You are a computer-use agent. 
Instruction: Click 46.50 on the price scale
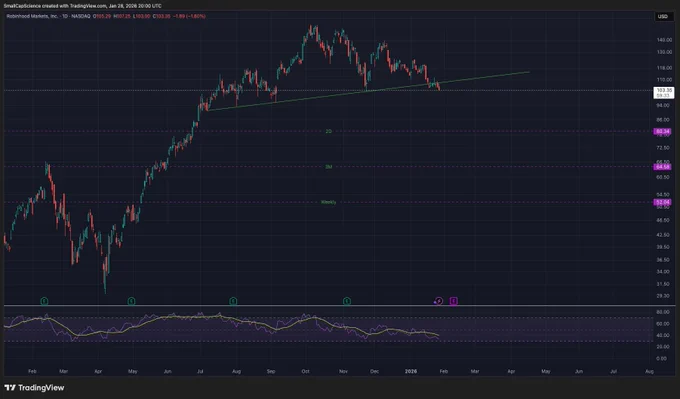point(664,220)
